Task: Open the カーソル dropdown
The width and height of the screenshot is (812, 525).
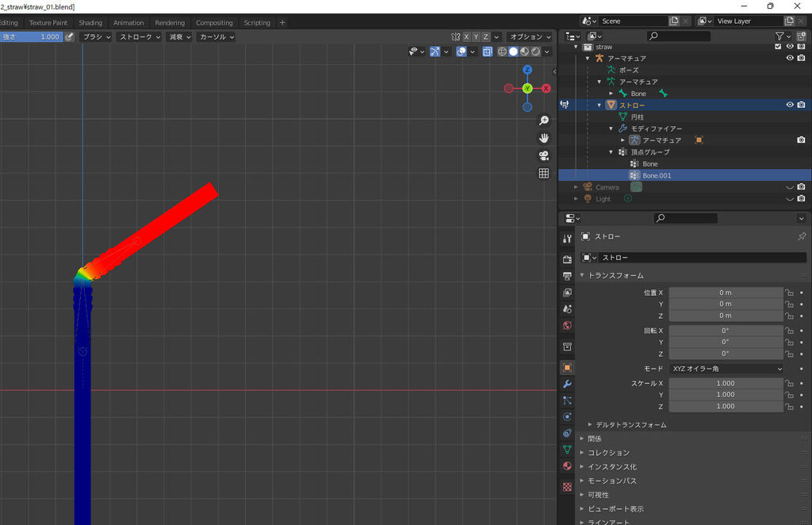Action: [x=216, y=36]
